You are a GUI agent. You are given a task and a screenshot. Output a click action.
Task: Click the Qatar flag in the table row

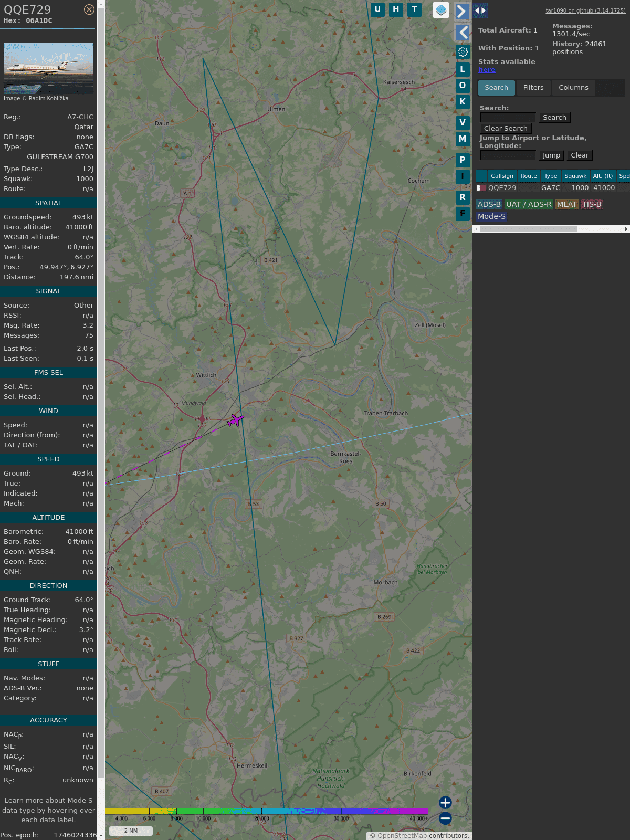(481, 188)
